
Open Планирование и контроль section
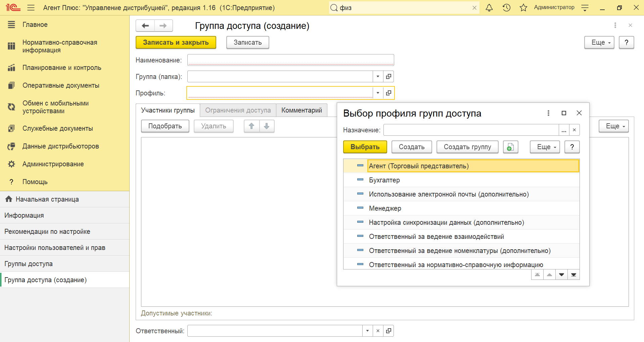pos(64,68)
